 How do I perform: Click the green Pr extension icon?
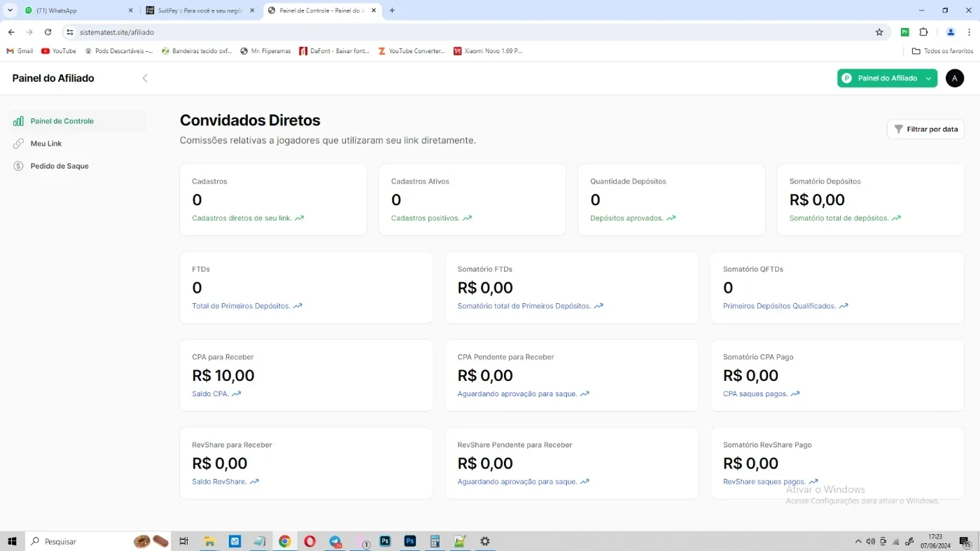pos(904,32)
